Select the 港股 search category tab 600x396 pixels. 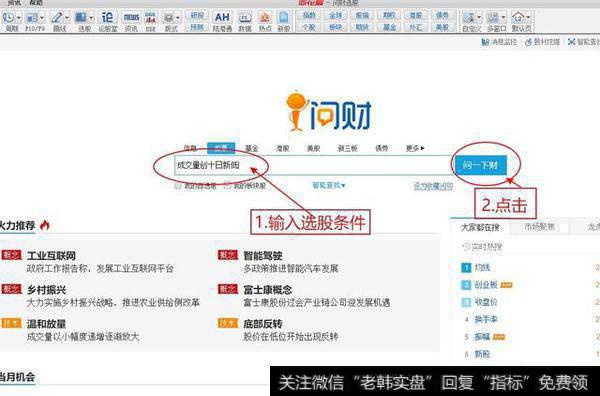(282, 148)
